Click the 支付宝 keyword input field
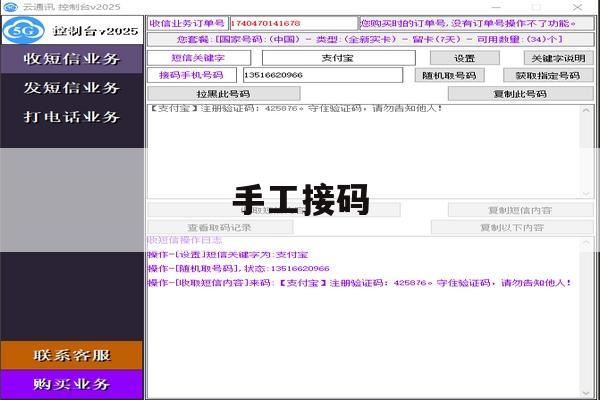 (x=338, y=58)
